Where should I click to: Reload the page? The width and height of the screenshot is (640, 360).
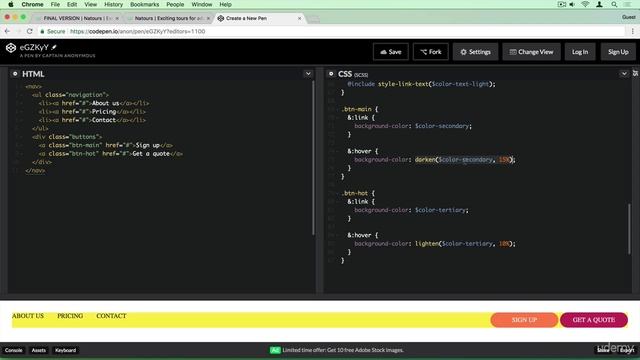coord(29,31)
